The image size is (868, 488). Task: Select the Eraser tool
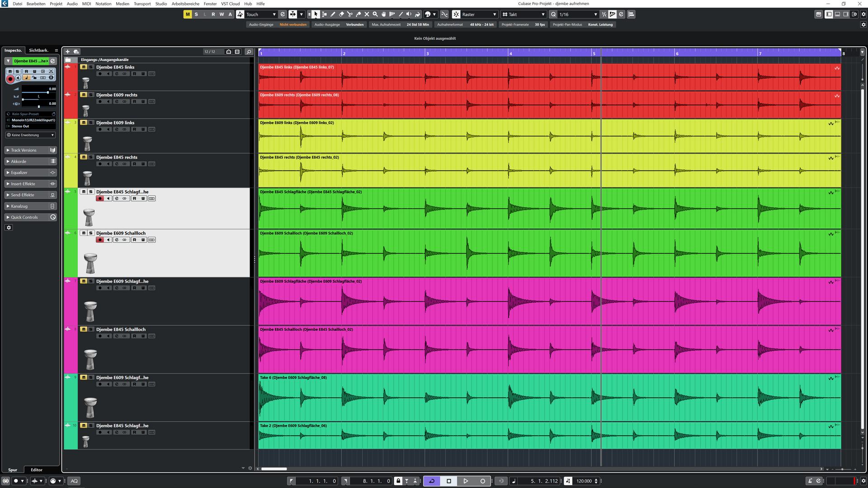coord(341,14)
